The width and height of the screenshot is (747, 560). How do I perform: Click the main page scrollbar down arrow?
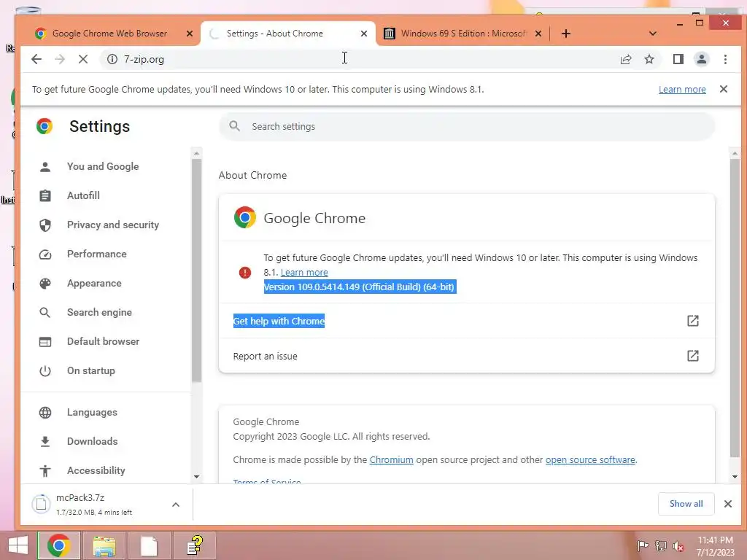735,477
